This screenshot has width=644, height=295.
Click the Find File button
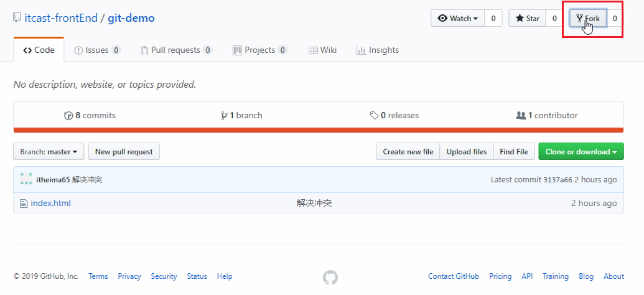click(x=514, y=152)
